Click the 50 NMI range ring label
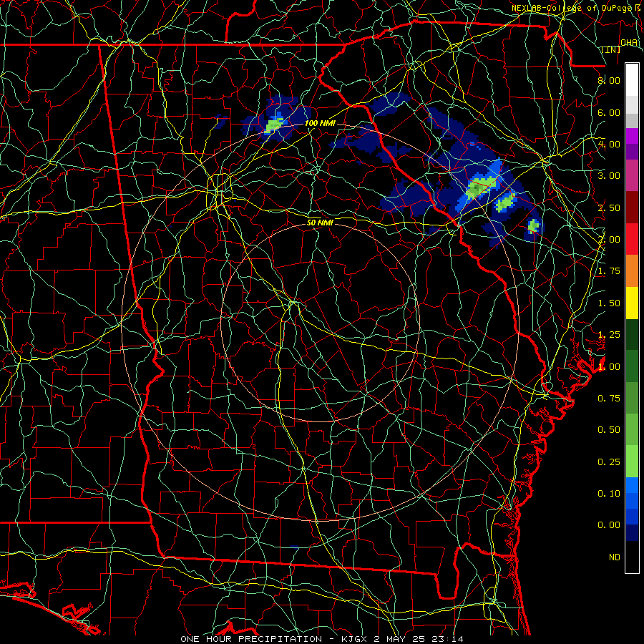Screen dimensions: 644x644 coord(320,223)
